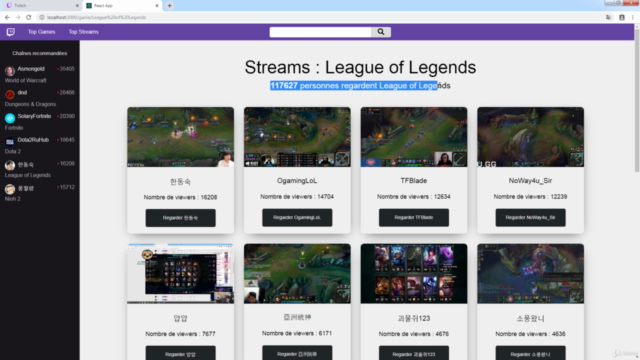The width and height of the screenshot is (640, 360).
Task: Open Top Streams in navbar
Action: (83, 32)
